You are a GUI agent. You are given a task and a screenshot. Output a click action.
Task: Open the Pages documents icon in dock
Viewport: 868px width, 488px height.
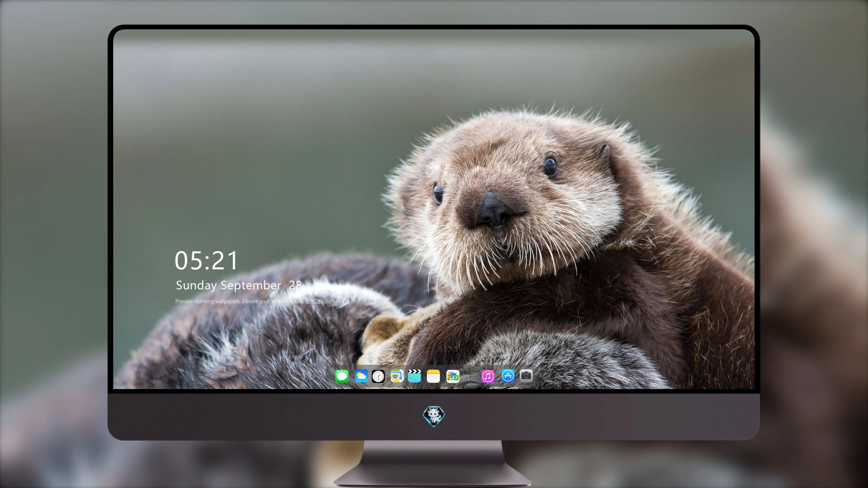point(453,376)
